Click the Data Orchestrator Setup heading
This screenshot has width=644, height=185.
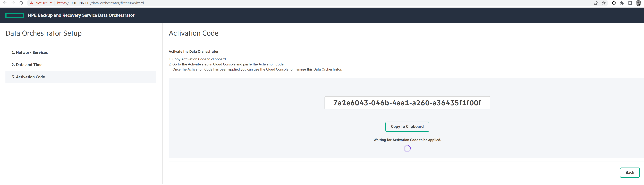[x=44, y=33]
